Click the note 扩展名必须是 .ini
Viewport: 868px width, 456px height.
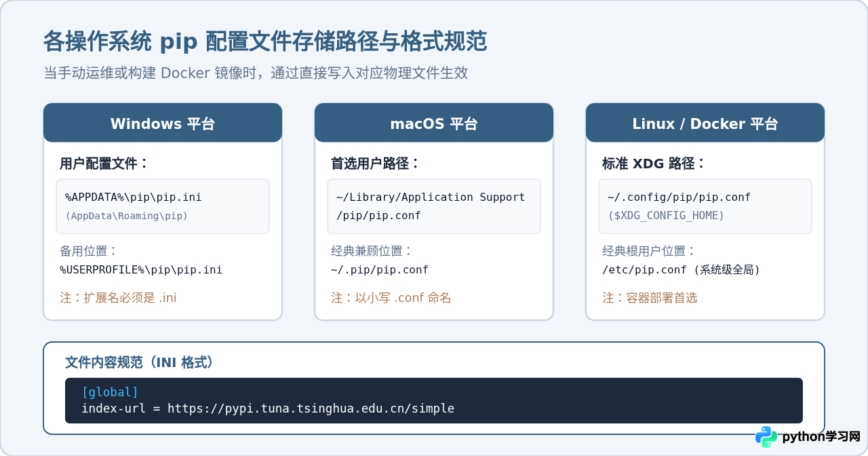(118, 298)
